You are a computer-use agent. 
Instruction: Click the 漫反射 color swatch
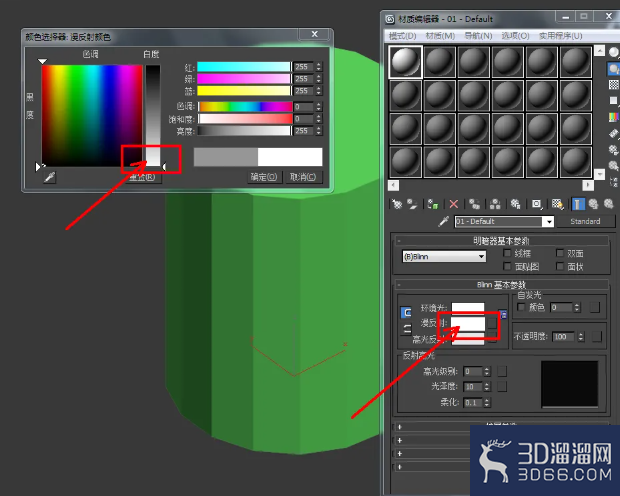tap(468, 323)
